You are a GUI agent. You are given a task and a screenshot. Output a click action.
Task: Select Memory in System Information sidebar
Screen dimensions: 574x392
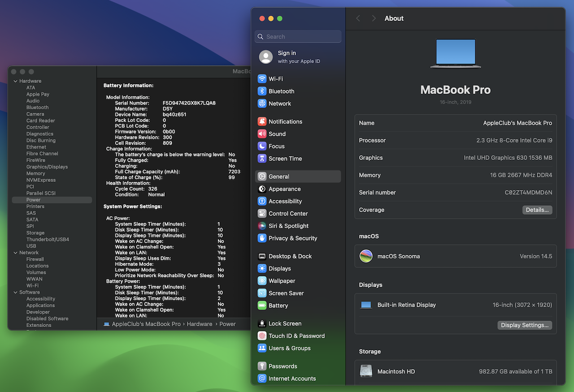pos(35,173)
